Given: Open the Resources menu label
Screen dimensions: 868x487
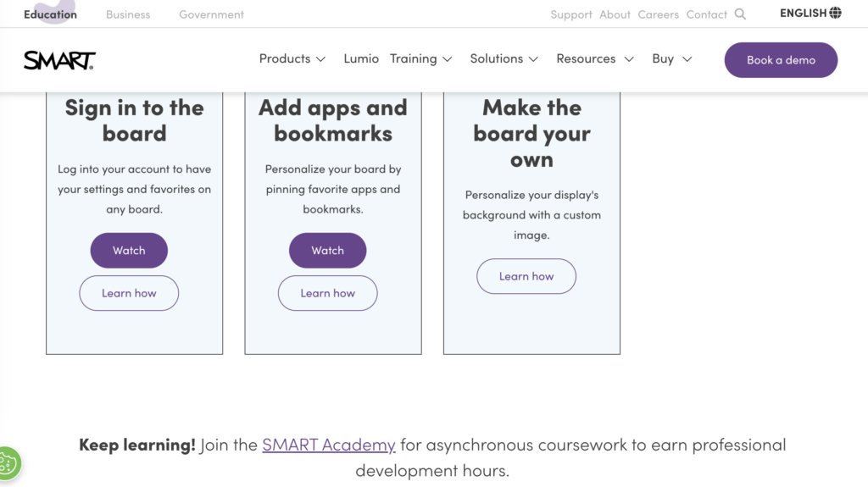Looking at the screenshot, I should coord(586,58).
